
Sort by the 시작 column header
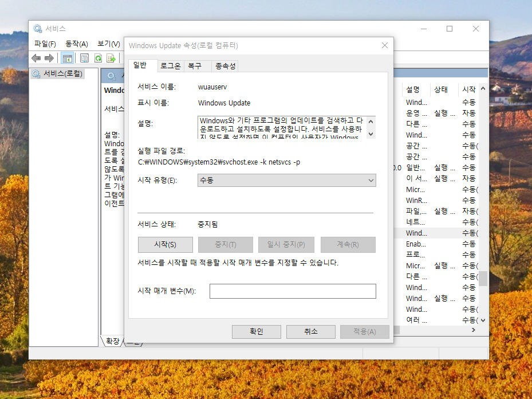click(x=468, y=89)
